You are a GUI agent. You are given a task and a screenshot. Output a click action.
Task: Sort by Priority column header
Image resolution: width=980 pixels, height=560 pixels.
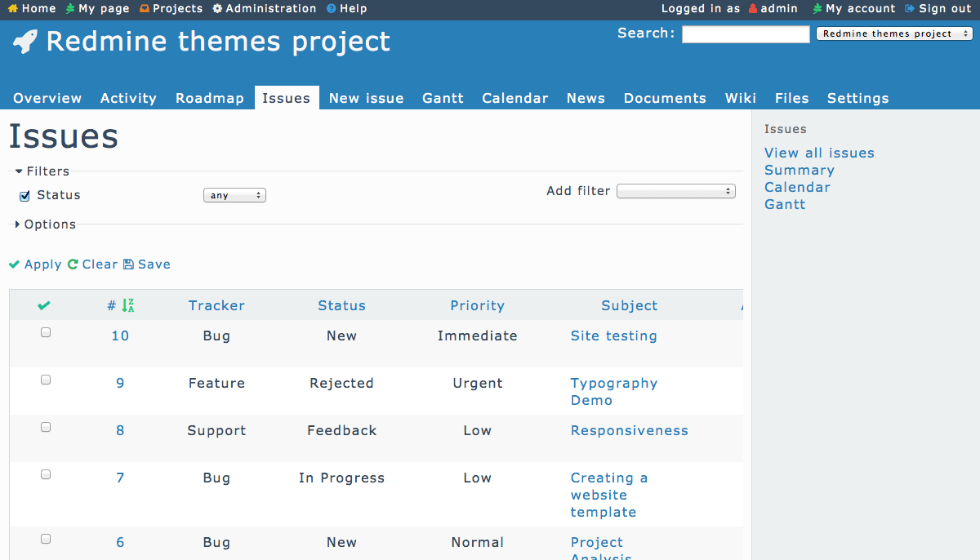(478, 305)
